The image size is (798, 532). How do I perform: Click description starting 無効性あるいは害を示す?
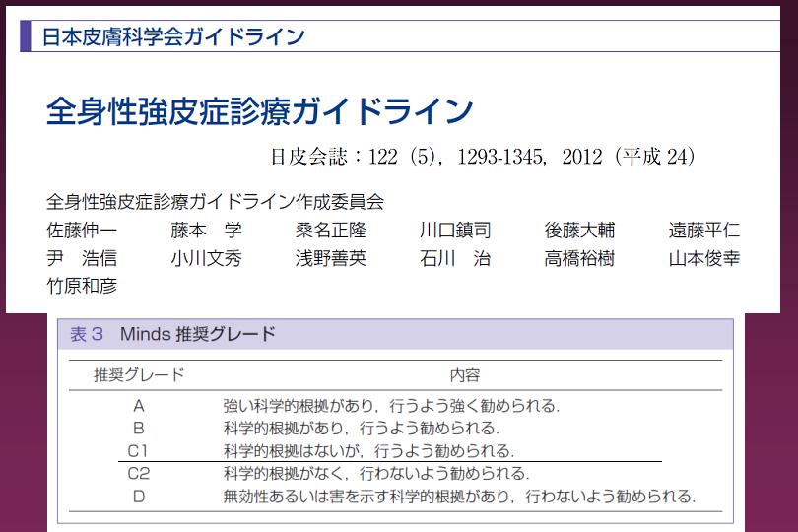459,496
